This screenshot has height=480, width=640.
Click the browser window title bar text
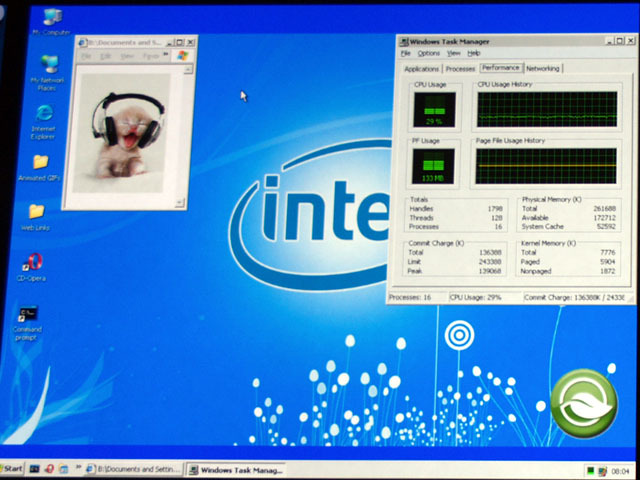[125, 42]
